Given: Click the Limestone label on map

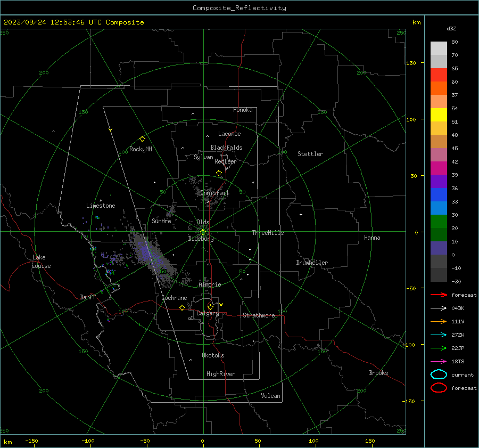Looking at the screenshot, I should click(101, 206).
